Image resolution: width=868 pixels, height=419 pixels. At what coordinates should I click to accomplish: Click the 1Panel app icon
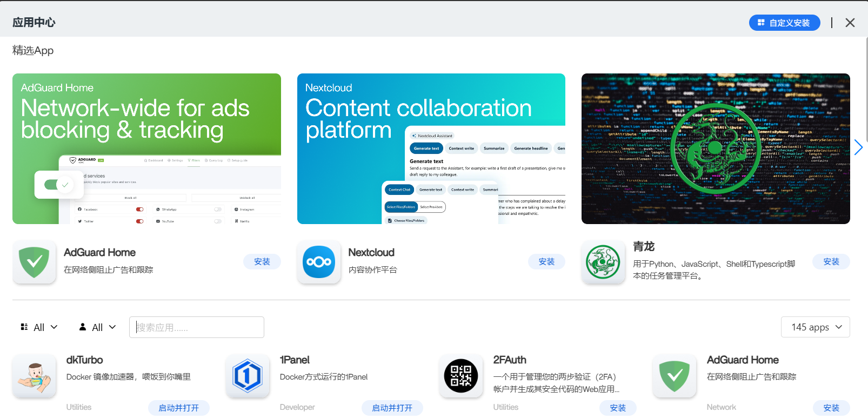(248, 376)
